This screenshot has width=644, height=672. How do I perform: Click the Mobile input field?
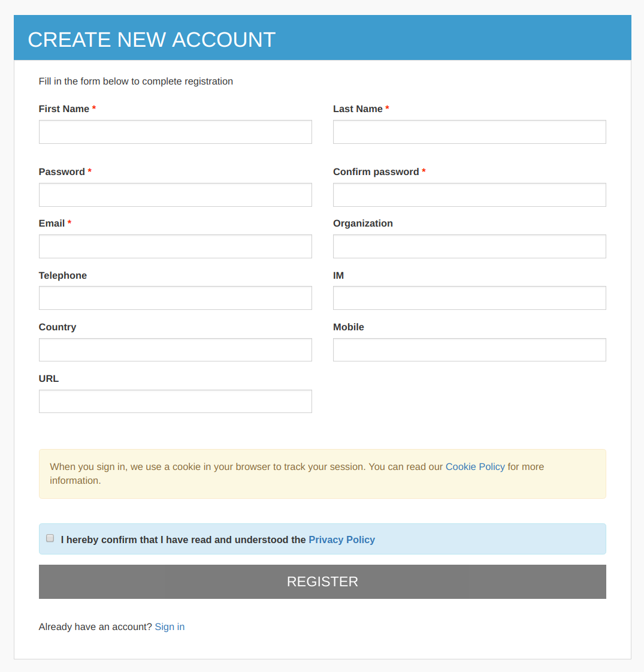click(469, 349)
